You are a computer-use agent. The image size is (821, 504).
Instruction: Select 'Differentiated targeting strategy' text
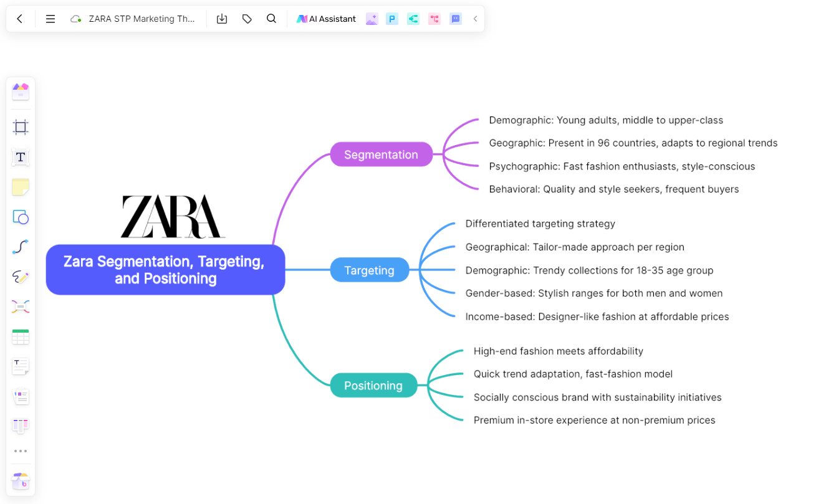coord(540,224)
